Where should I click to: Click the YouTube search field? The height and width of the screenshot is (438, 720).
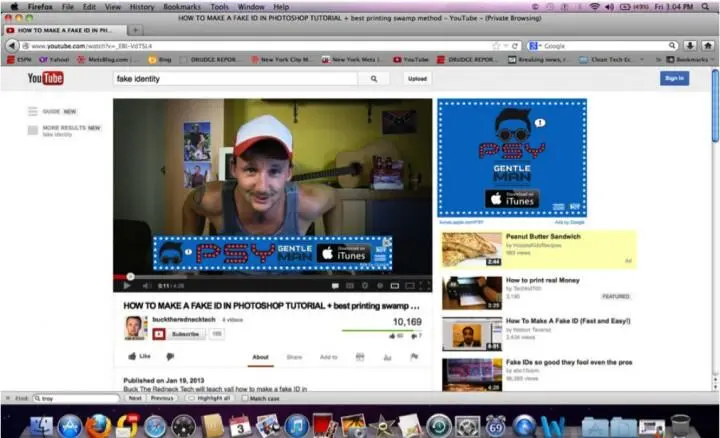click(x=235, y=79)
